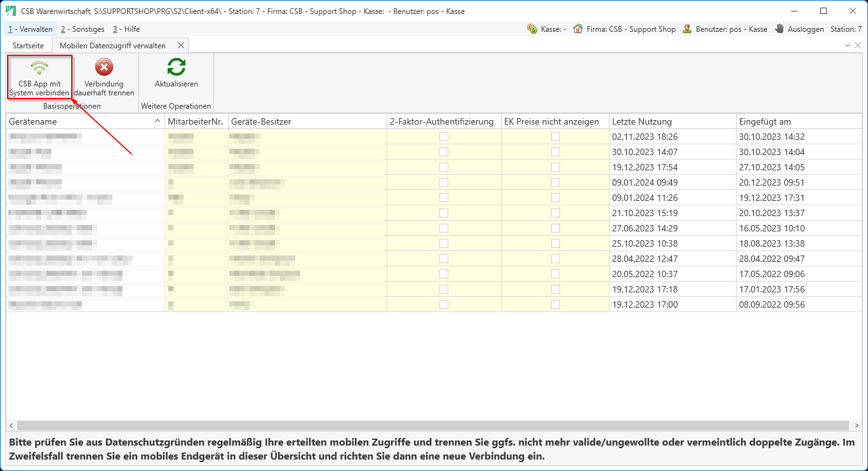Select the cell 02.11.2023 18:26
868x471 pixels.
[673, 137]
